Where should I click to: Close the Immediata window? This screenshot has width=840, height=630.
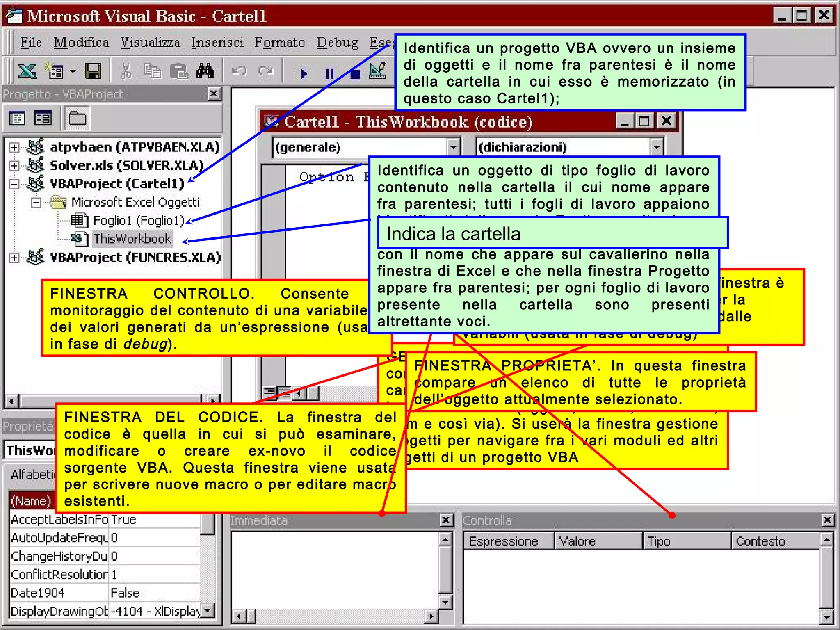(445, 520)
